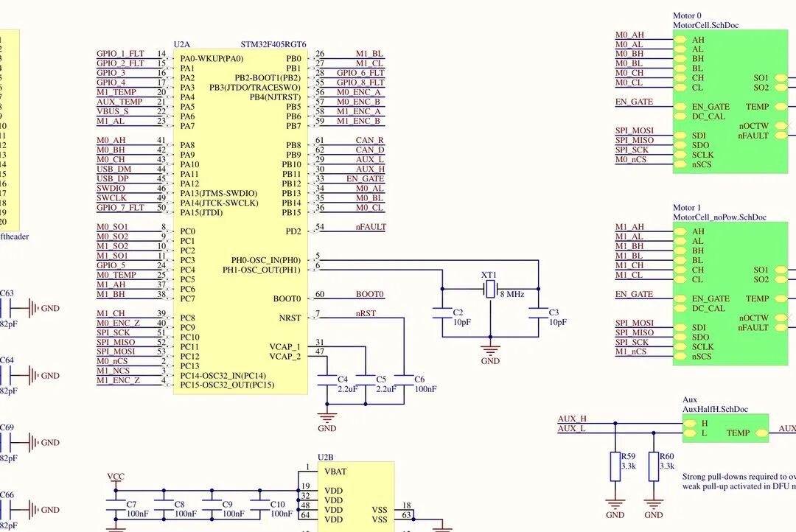Select the GPIO_6_FLT net label

360,73
